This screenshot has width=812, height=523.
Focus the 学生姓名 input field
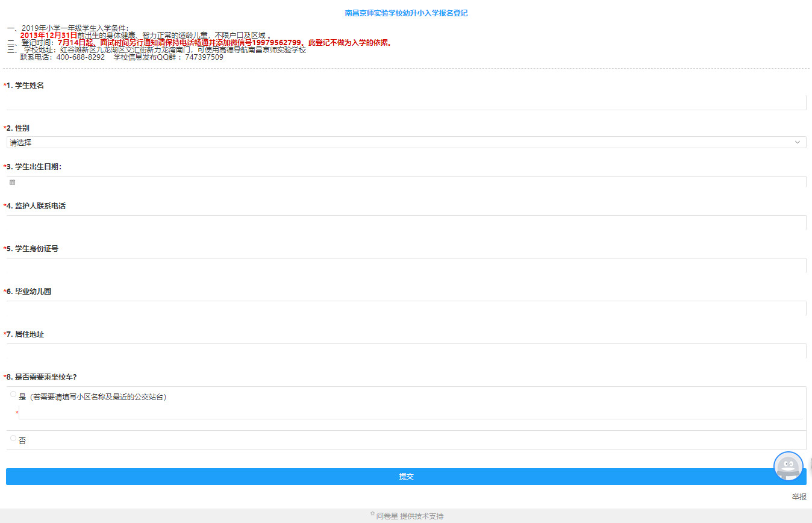[x=406, y=102]
